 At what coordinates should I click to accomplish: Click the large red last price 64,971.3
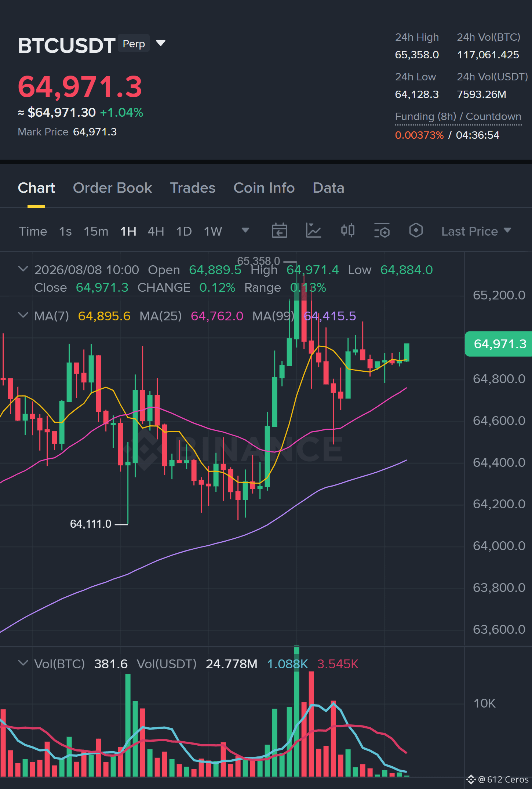80,87
